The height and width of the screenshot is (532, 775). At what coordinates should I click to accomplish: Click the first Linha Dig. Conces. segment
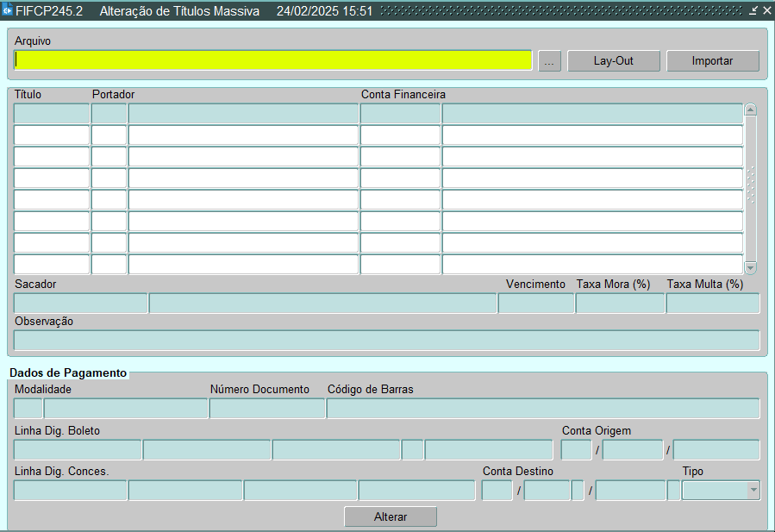pos(71,491)
